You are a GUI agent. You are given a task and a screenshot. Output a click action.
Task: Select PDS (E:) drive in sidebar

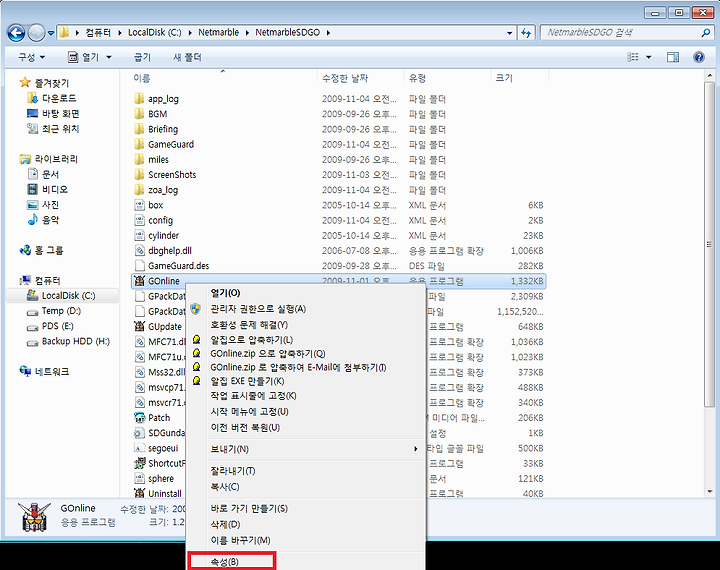click(x=50, y=326)
